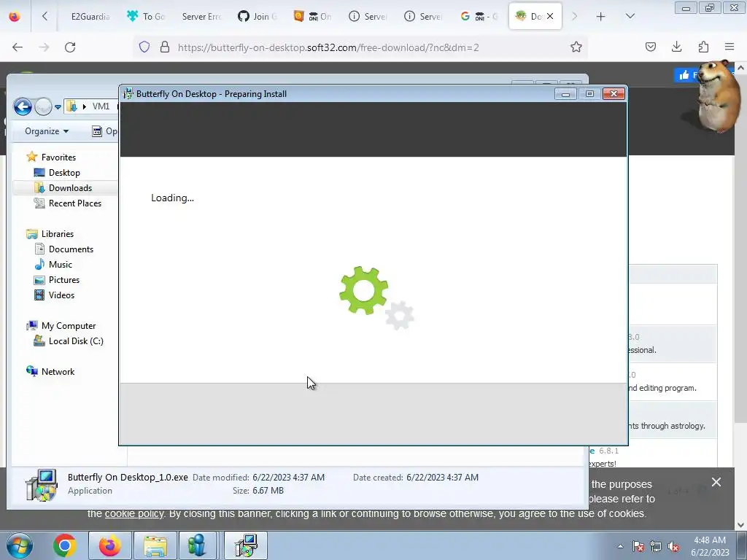Screen dimensions: 747x560
Task: Open the Music library
Action: tap(61, 264)
